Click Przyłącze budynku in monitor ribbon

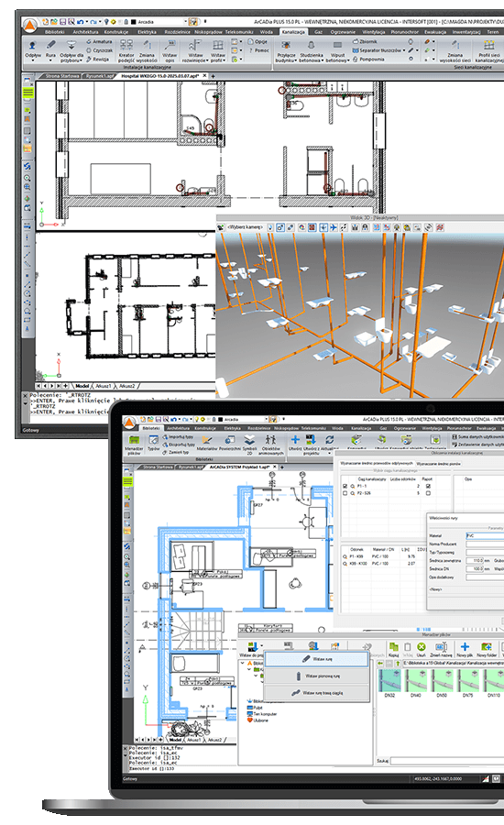click(x=286, y=51)
